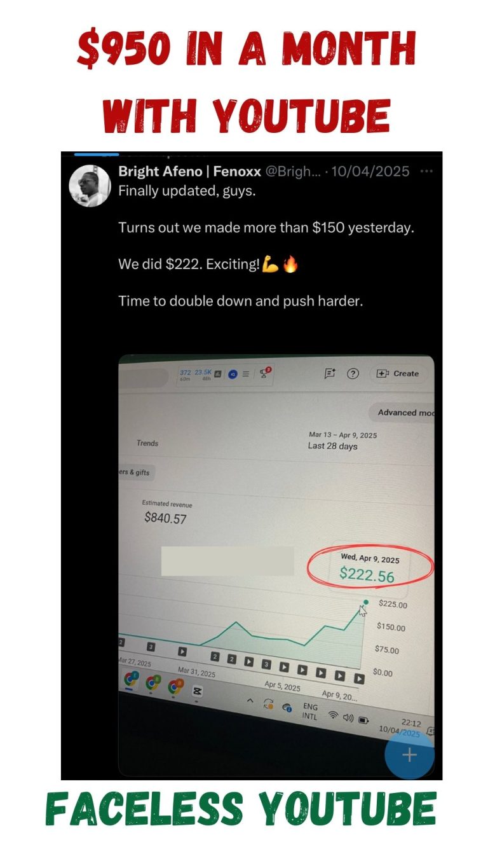Open the extension's hamburger lines icon

pyautogui.click(x=245, y=374)
